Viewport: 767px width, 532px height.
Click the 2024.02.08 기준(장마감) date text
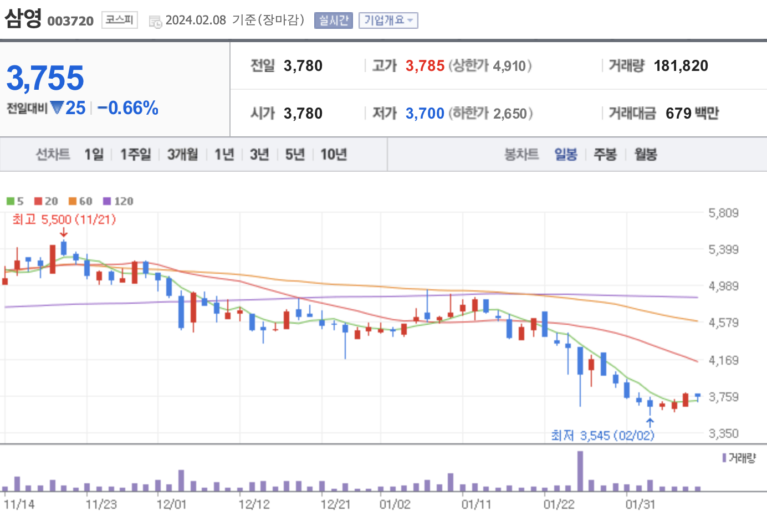(235, 21)
